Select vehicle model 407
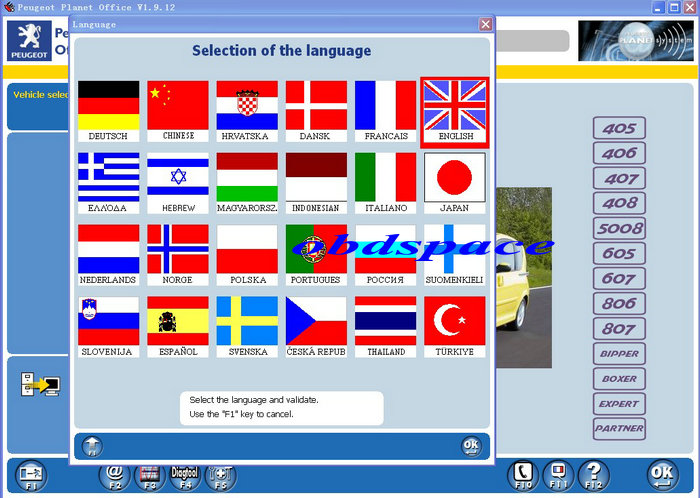The width and height of the screenshot is (700, 498). point(619,178)
